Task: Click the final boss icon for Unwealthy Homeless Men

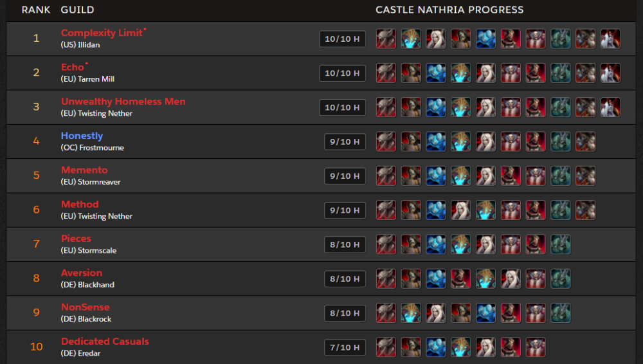Action: pyautogui.click(x=610, y=107)
